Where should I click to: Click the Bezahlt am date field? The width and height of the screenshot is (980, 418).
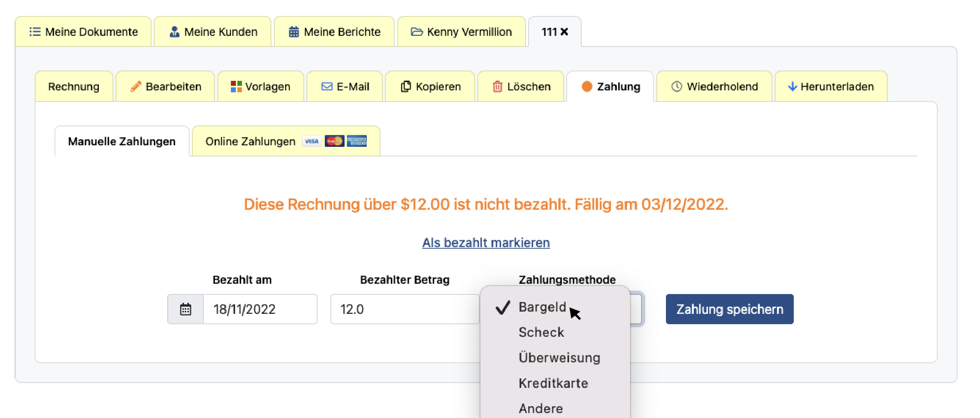[260, 309]
